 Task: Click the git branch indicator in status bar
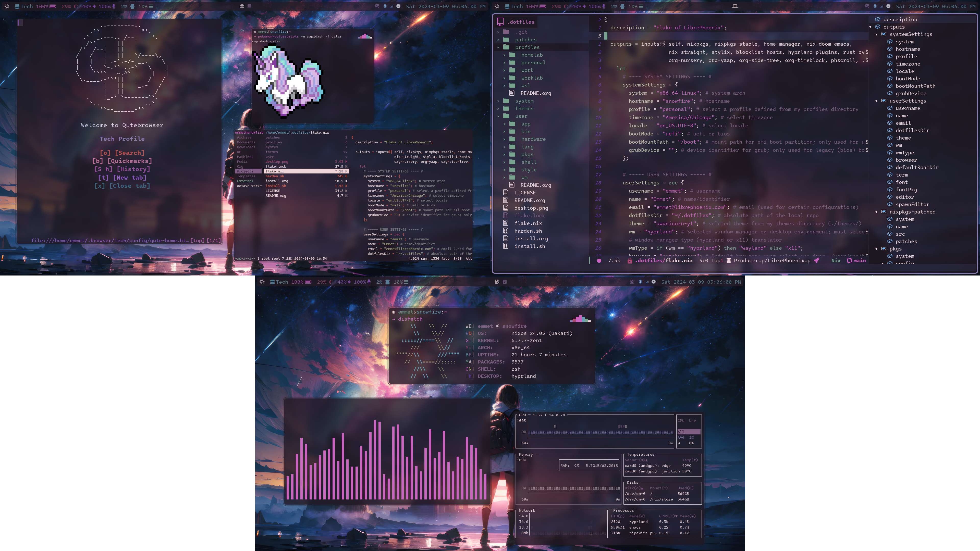click(855, 260)
